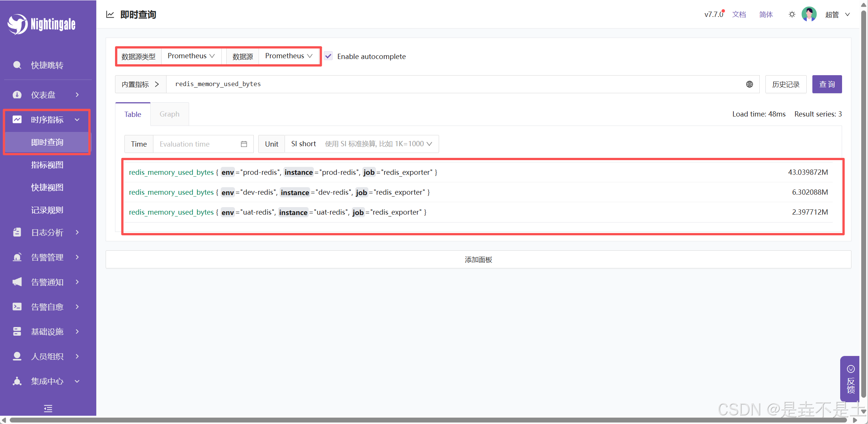This screenshot has height=424, width=868.
Task: Click the horizontal scrollbar at bottom
Action: [x=429, y=420]
